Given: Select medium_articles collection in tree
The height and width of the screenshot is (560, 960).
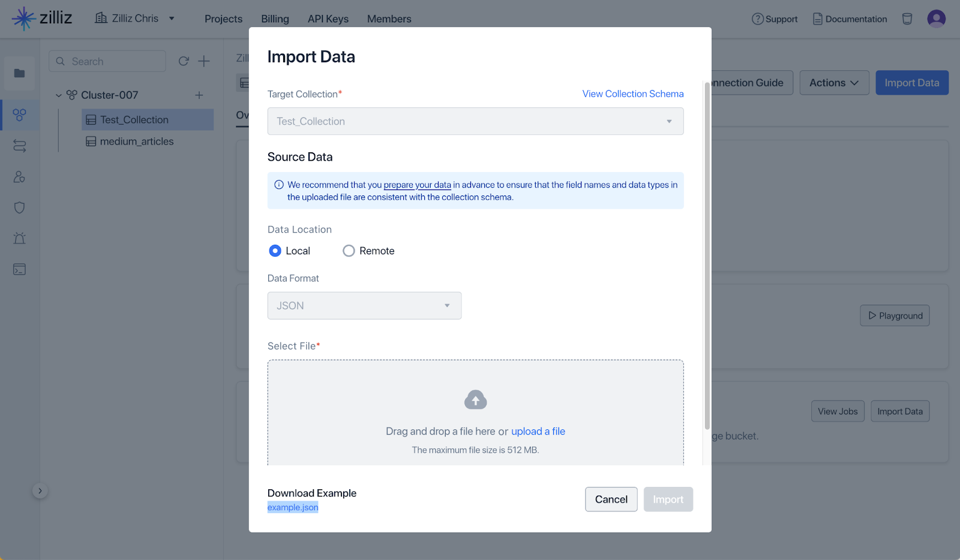Looking at the screenshot, I should 136,141.
